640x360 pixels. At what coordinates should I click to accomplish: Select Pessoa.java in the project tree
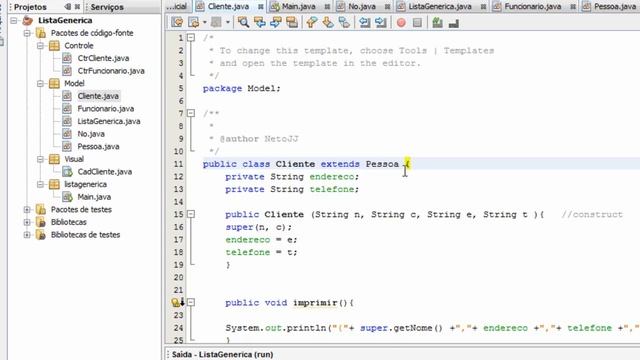tap(98, 147)
